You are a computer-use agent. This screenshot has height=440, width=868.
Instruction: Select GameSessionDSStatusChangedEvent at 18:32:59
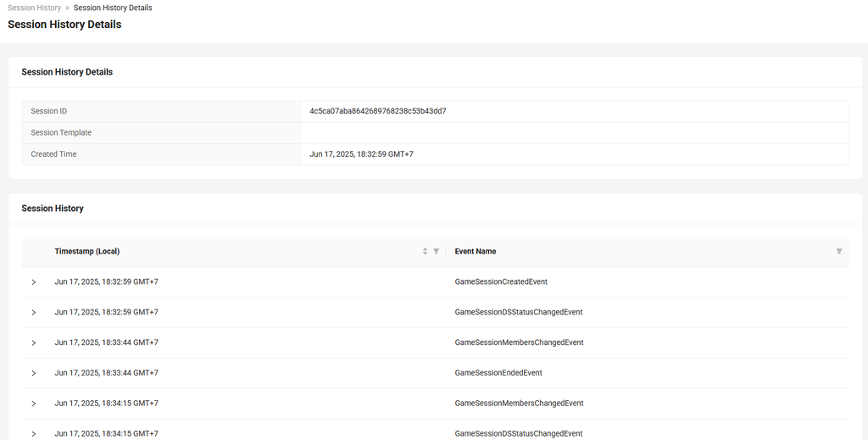pyautogui.click(x=519, y=312)
